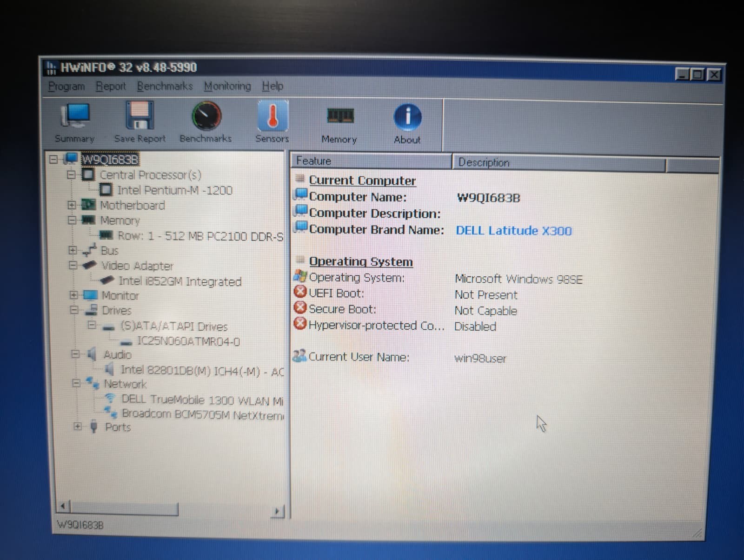Image resolution: width=744 pixels, height=560 pixels.
Task: Open the Benchmarks menu in menu bar
Action: [165, 86]
